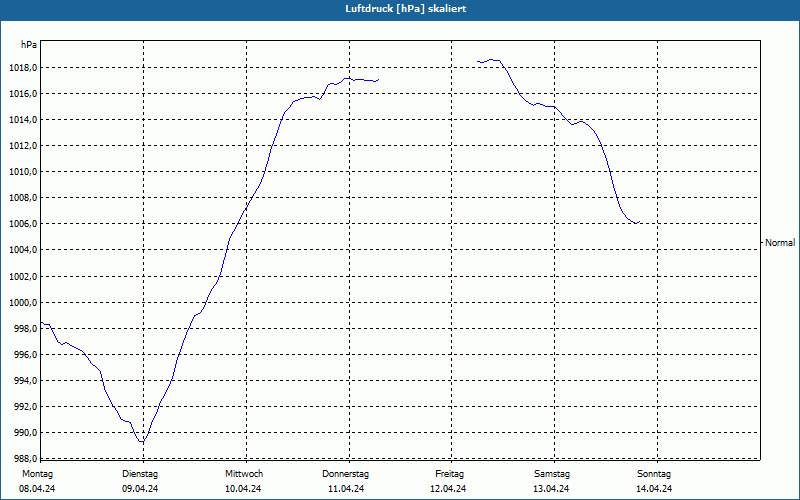Select the 1012,0 axis value
800x500 pixels.
pyautogui.click(x=22, y=146)
